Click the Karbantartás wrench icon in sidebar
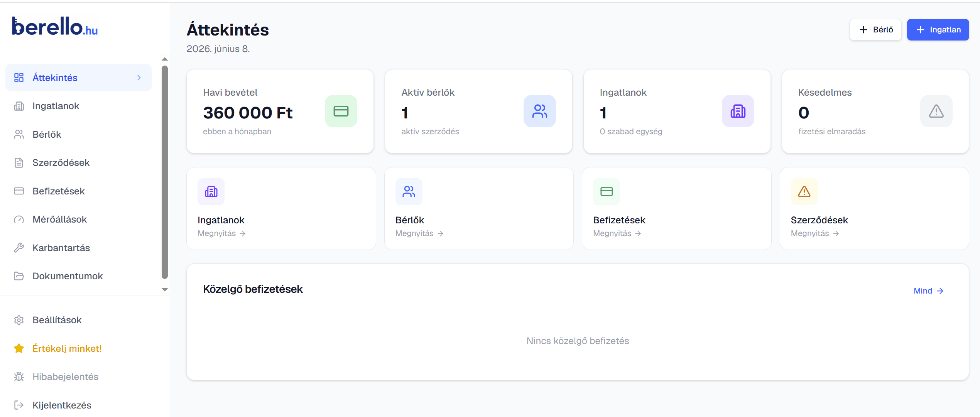The image size is (980, 417). coord(19,248)
